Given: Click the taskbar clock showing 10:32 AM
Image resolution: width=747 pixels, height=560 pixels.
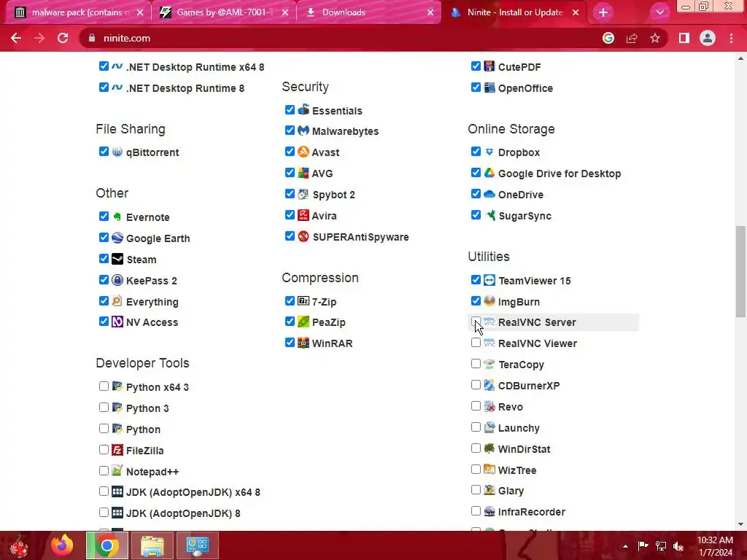Looking at the screenshot, I should (715, 545).
